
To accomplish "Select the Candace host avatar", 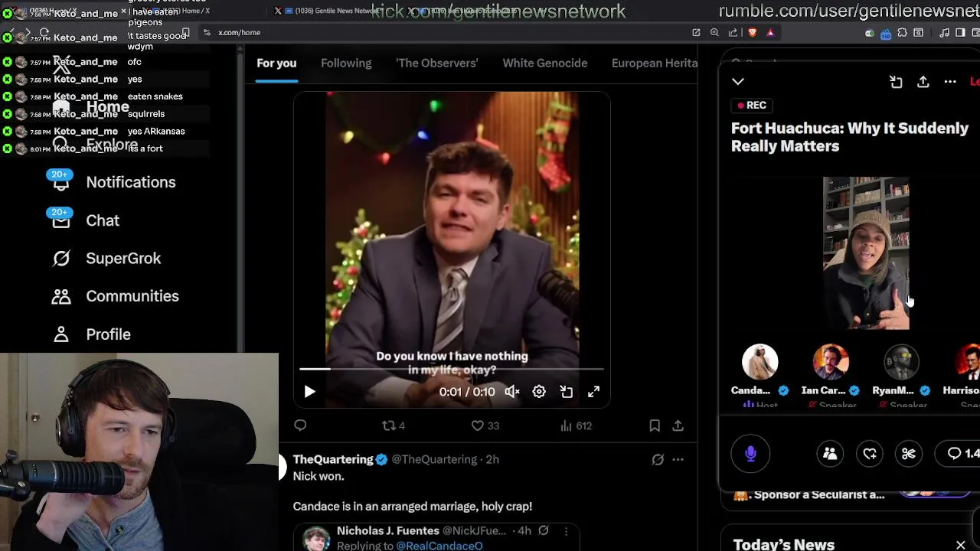I will click(x=759, y=363).
